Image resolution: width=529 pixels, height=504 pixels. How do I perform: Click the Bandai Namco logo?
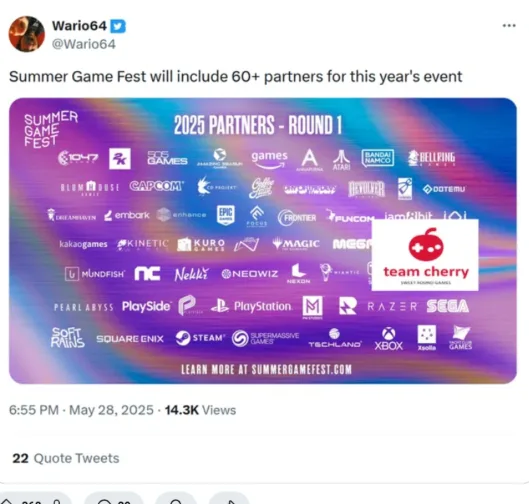click(x=378, y=158)
